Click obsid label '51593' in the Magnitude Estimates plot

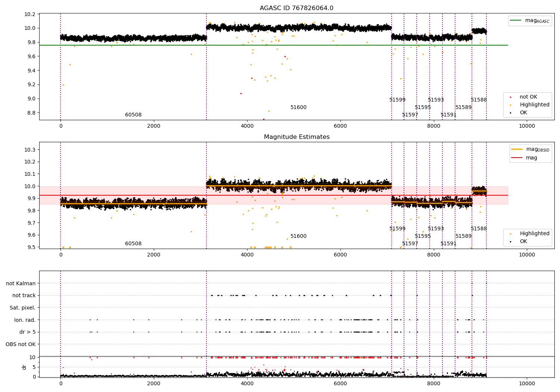[436, 228]
